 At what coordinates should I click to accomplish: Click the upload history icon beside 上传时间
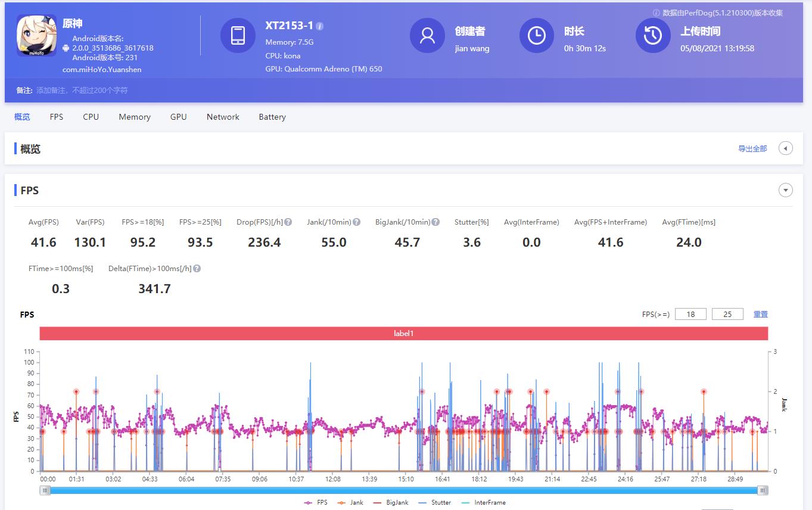pyautogui.click(x=652, y=36)
